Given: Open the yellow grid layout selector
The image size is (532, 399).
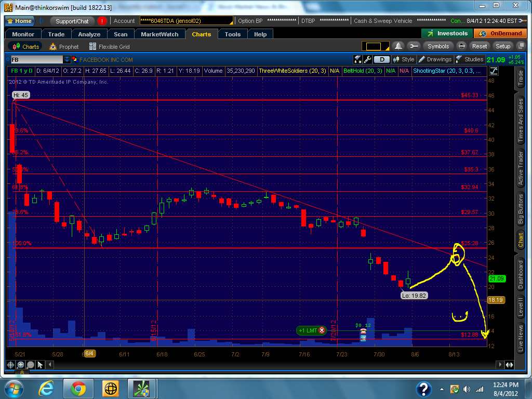Looking at the screenshot, I should pos(376,46).
